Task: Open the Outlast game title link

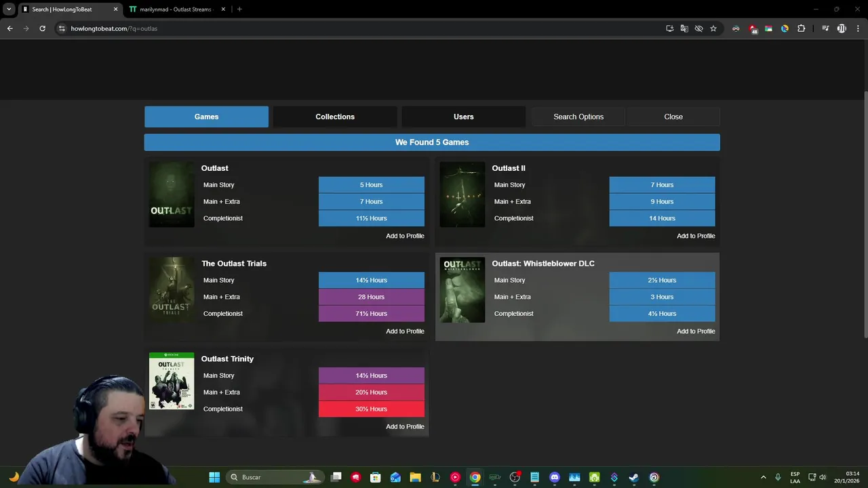Action: tap(214, 168)
